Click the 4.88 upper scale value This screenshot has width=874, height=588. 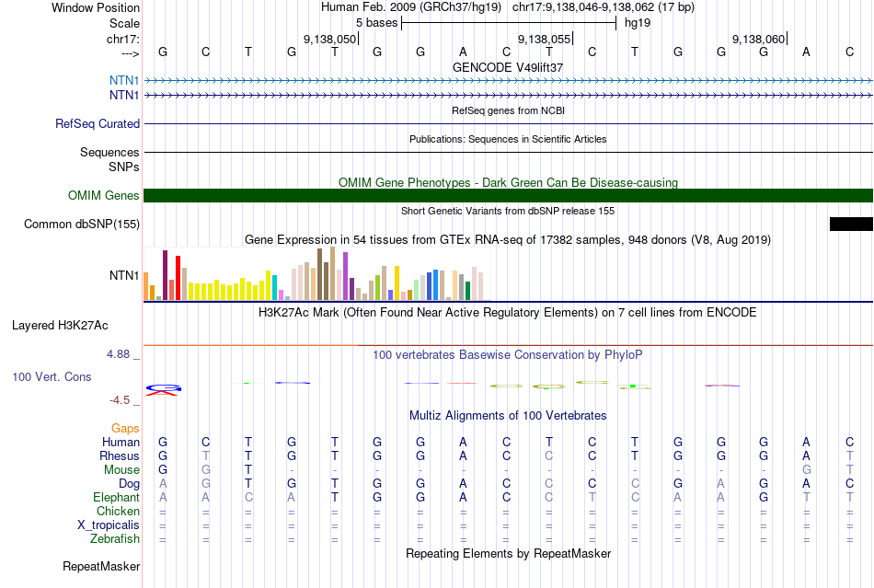tap(118, 354)
